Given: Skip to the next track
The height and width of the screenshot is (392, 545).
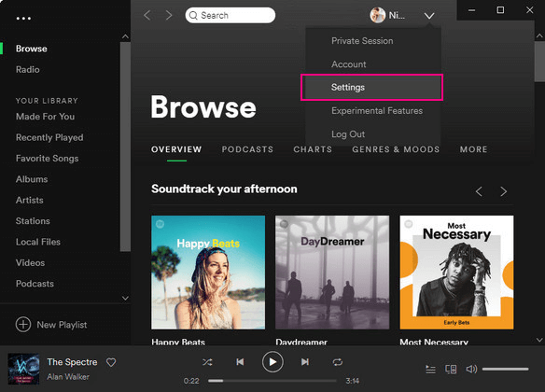Looking at the screenshot, I should point(305,362).
